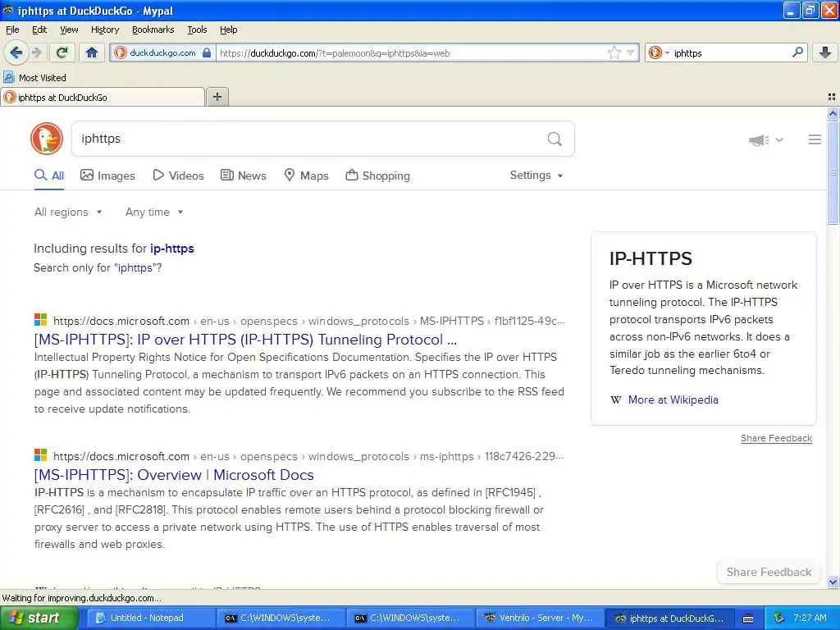This screenshot has width=840, height=630.
Task: Click the magnifier in the browser search bar
Action: pos(797,52)
